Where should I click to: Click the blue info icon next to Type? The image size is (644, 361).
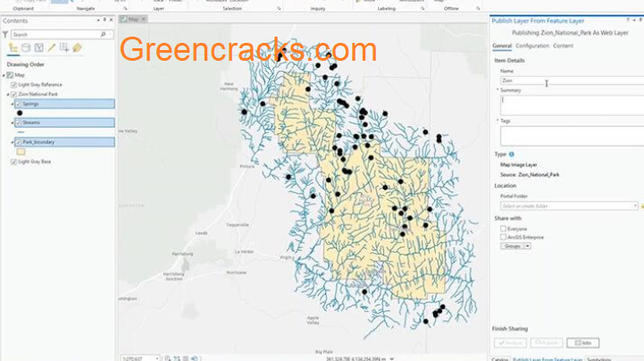click(x=511, y=155)
